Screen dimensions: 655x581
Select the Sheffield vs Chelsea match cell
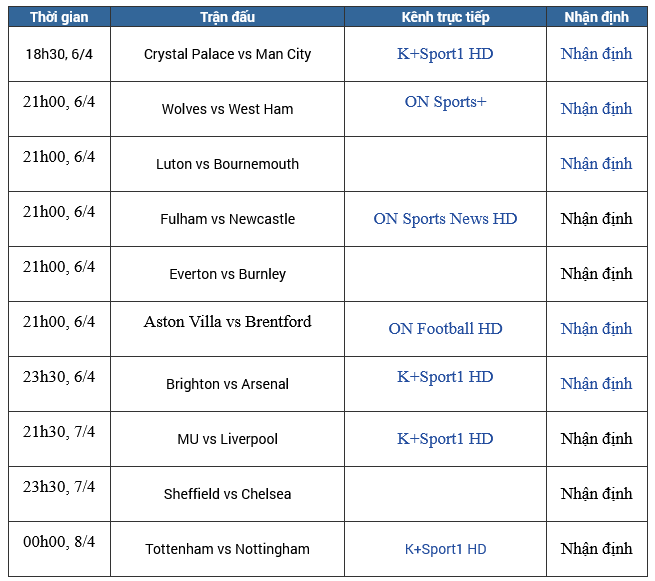point(227,494)
